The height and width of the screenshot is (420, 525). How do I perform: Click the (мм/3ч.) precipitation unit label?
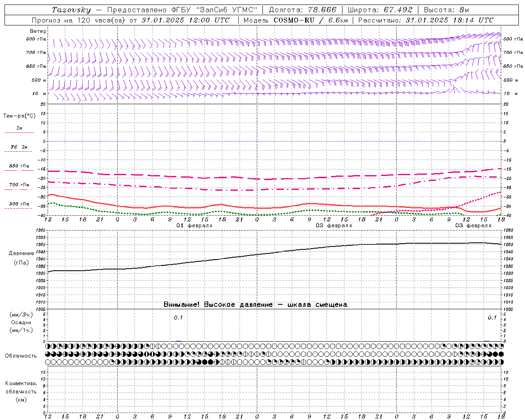tap(21, 315)
